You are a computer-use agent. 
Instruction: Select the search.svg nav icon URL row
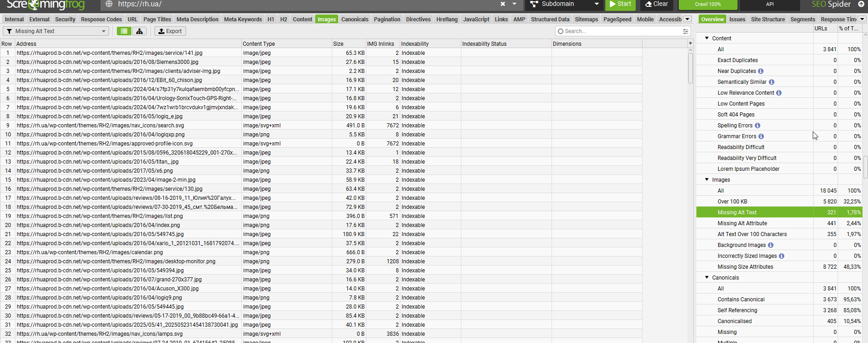click(321, 126)
